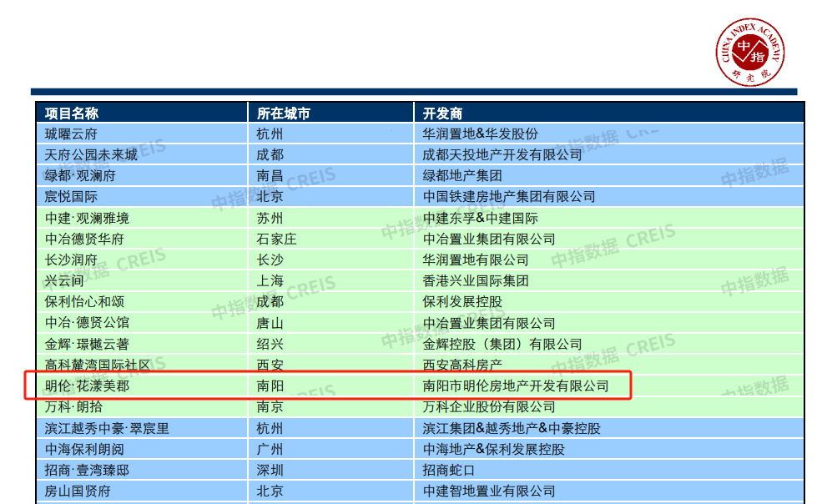837x504 pixels.
Task: Select developer 滨江集团&越秀地产&中豪控股
Action: click(x=512, y=429)
